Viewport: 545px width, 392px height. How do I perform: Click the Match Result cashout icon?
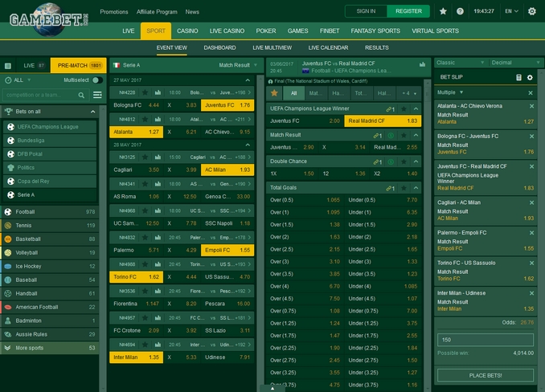pyautogui.click(x=391, y=135)
